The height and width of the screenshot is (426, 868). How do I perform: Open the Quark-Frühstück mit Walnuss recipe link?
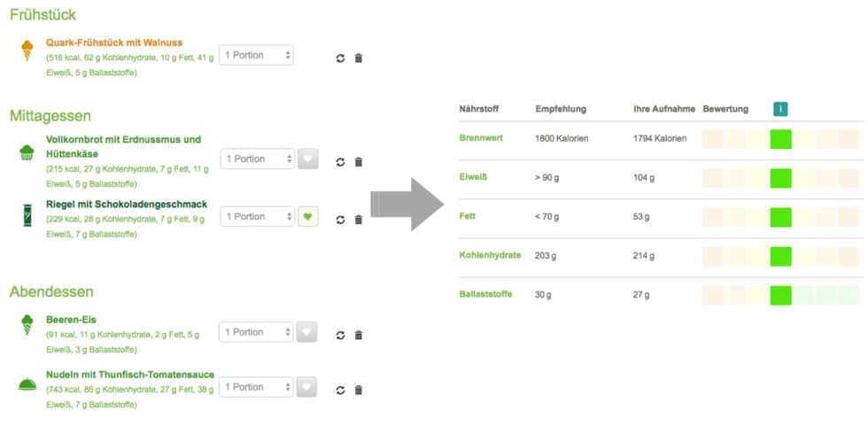coord(114,43)
